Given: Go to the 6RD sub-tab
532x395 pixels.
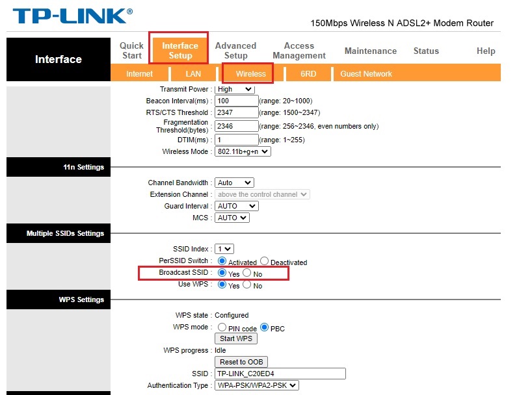Looking at the screenshot, I should tap(308, 73).
